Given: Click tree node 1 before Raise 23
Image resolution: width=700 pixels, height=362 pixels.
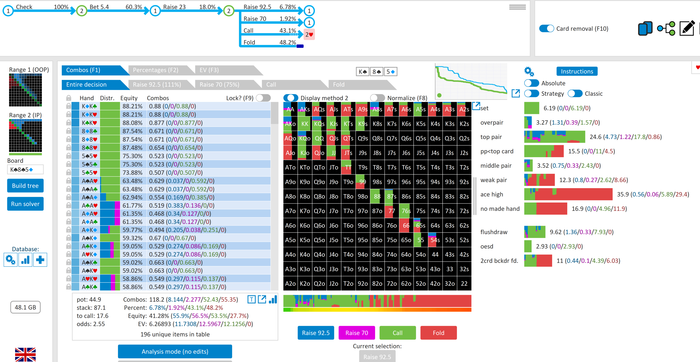Looking at the screenshot, I should (154, 11).
